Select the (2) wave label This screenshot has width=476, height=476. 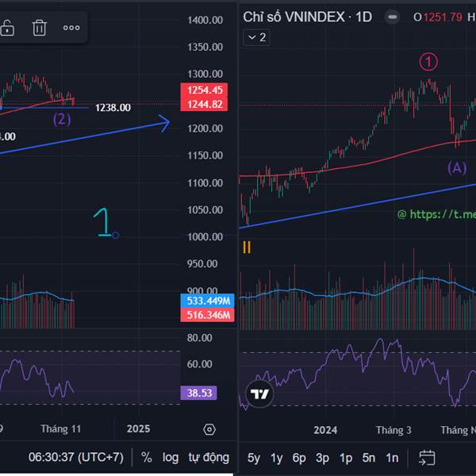click(x=62, y=120)
